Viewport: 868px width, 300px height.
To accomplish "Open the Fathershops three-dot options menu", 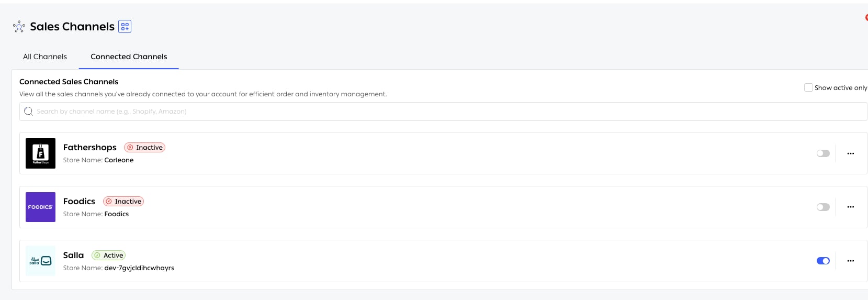I will pyautogui.click(x=851, y=153).
